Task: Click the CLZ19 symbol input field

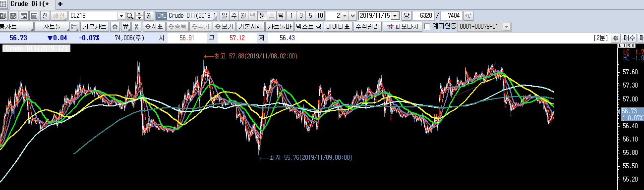Action: [x=93, y=15]
